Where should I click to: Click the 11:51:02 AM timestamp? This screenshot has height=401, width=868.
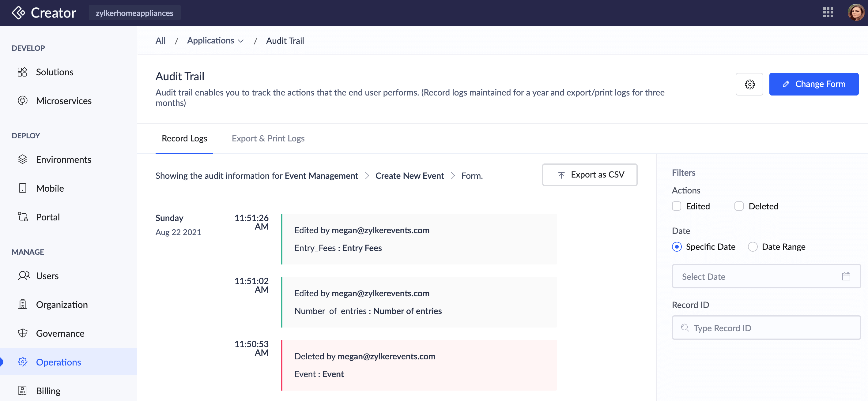[251, 285]
